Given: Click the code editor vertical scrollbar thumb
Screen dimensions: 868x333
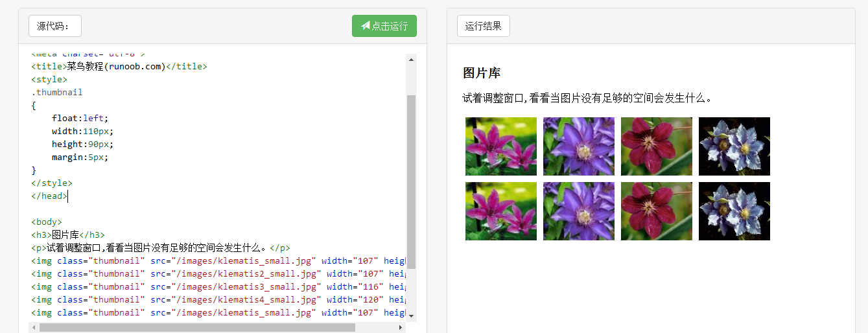Looking at the screenshot, I should (x=411, y=181).
